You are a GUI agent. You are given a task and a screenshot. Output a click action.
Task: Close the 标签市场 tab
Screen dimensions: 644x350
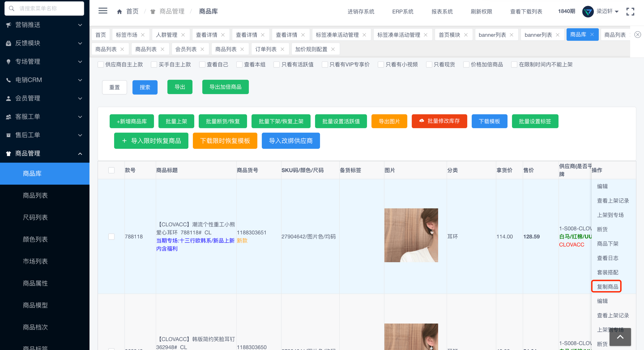point(143,35)
